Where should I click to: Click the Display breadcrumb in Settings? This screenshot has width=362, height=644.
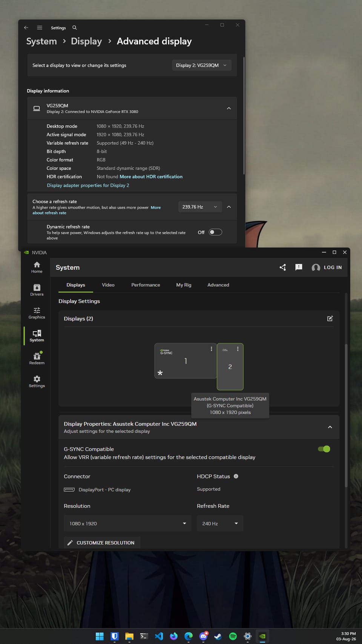pos(86,41)
